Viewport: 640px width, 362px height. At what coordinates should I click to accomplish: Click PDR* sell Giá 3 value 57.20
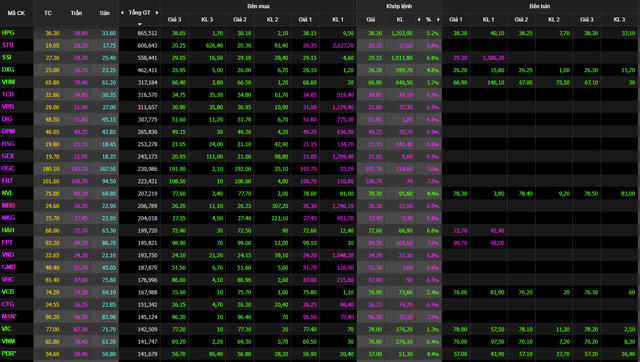[591, 354]
